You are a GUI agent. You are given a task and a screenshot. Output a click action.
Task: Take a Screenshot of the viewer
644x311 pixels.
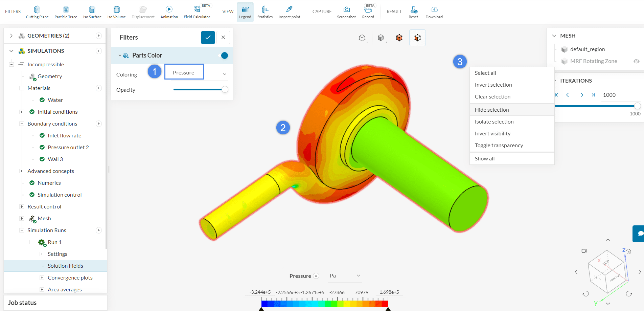pyautogui.click(x=346, y=12)
